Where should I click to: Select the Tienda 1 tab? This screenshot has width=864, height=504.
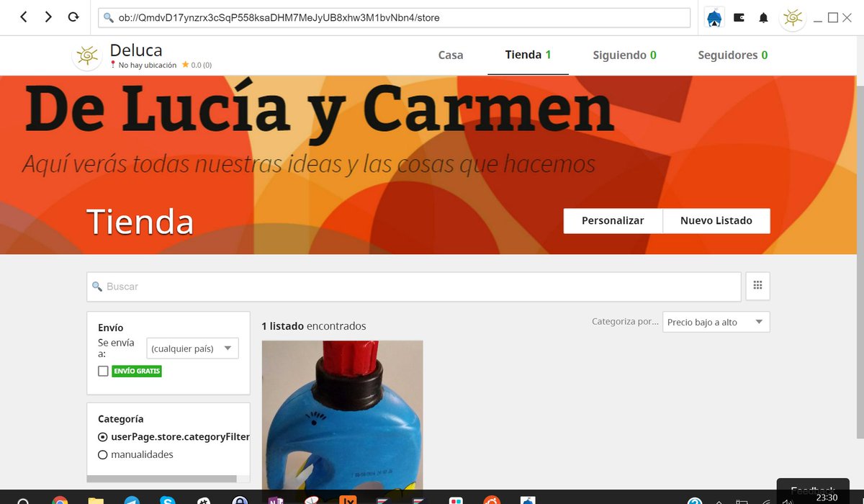[528, 55]
